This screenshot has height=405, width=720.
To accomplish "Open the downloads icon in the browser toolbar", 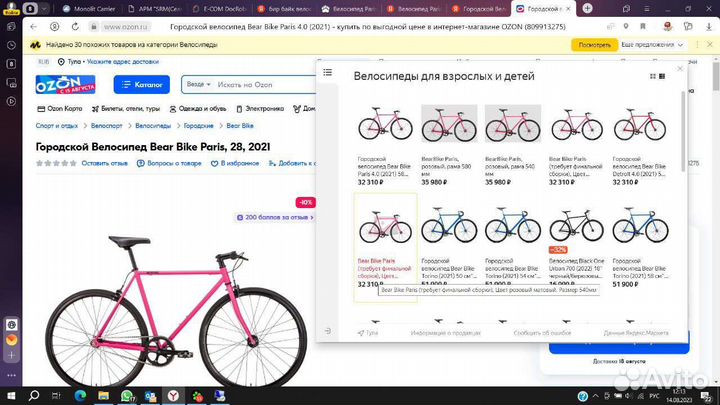I will pyautogui.click(x=709, y=27).
